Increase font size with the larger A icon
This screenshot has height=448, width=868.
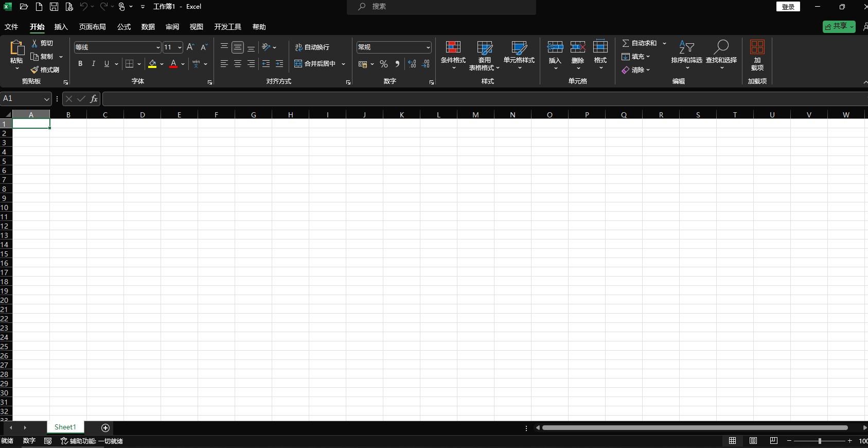coord(190,47)
